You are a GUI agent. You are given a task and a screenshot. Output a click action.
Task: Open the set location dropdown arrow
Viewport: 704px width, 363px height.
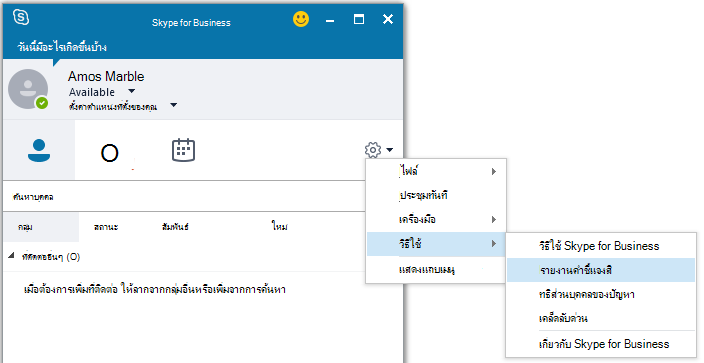click(174, 106)
